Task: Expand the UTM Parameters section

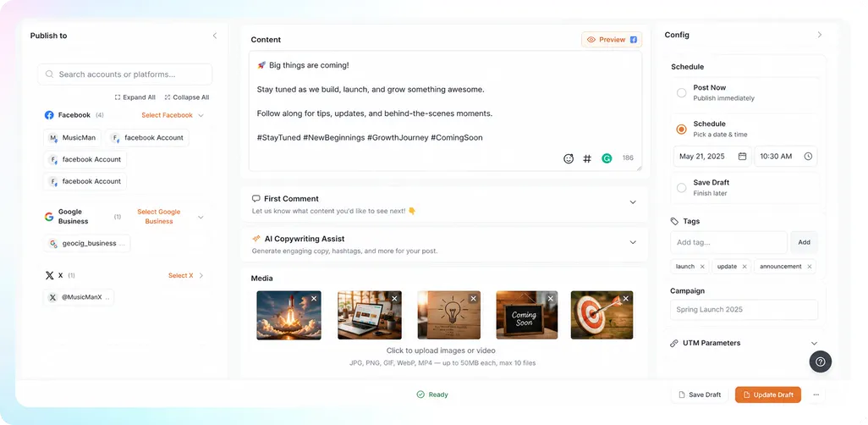Action: point(814,344)
